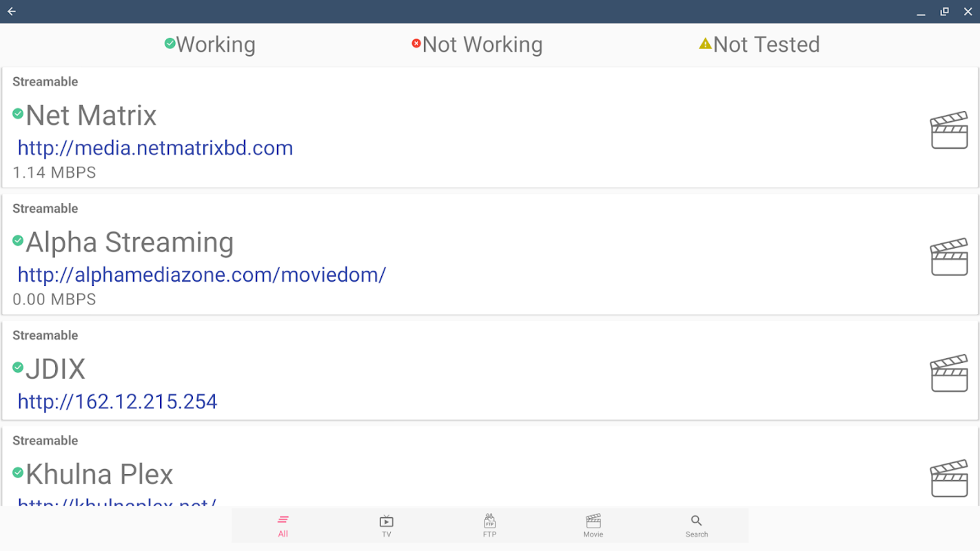Filter servers by Working status

(x=210, y=45)
